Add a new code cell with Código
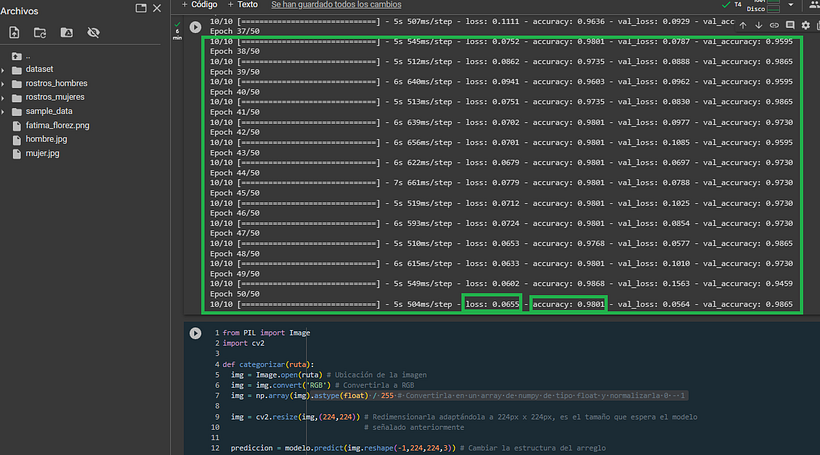The image size is (820, 455). [199, 5]
